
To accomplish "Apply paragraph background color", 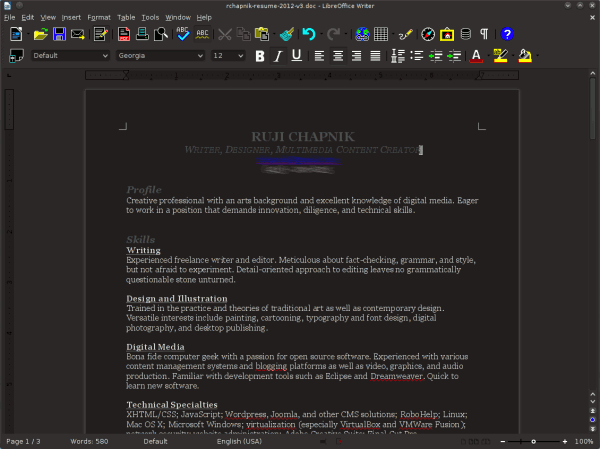I will pos(525,56).
